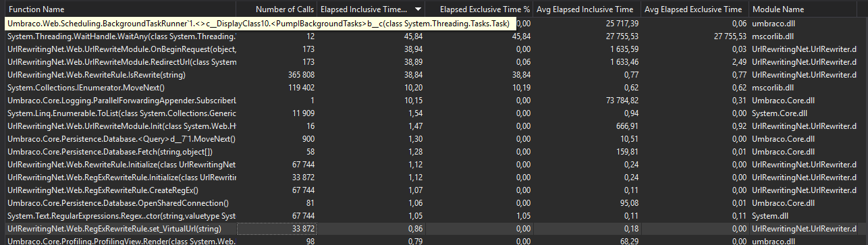The width and height of the screenshot is (868, 245).
Task: Select the ParallelForwardingAppender.Subscriber row
Action: 434,100
